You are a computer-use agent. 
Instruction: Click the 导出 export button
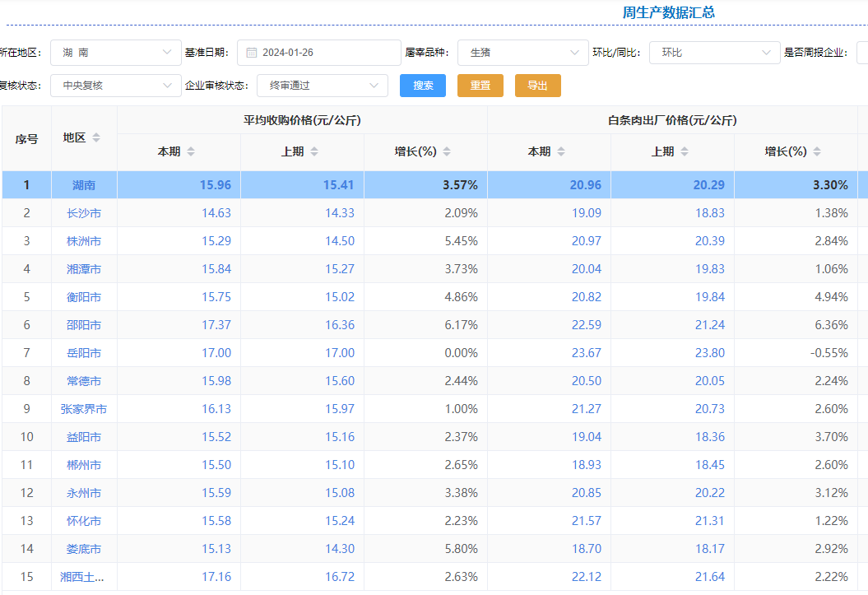point(537,86)
